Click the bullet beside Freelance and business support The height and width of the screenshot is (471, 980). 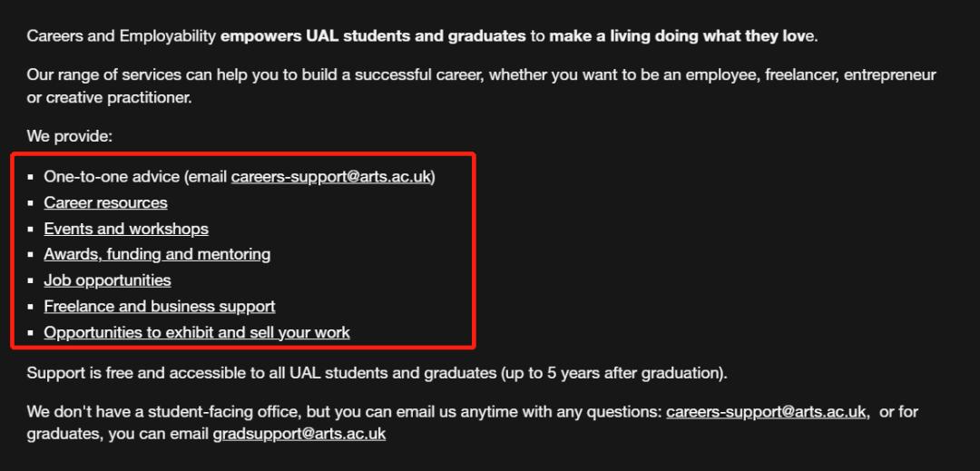tap(31, 307)
